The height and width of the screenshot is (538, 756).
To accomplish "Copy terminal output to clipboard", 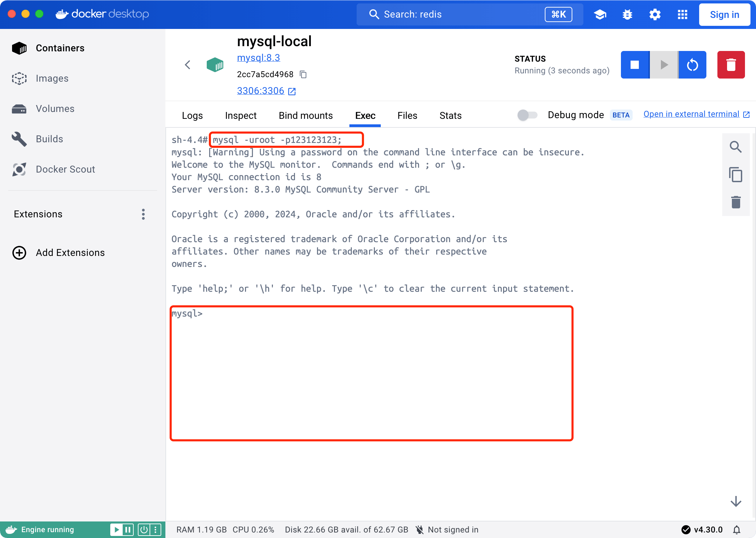I will 736,175.
